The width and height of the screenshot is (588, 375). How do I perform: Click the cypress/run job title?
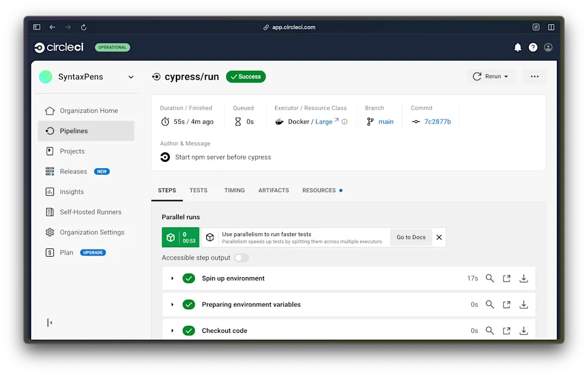click(x=192, y=77)
